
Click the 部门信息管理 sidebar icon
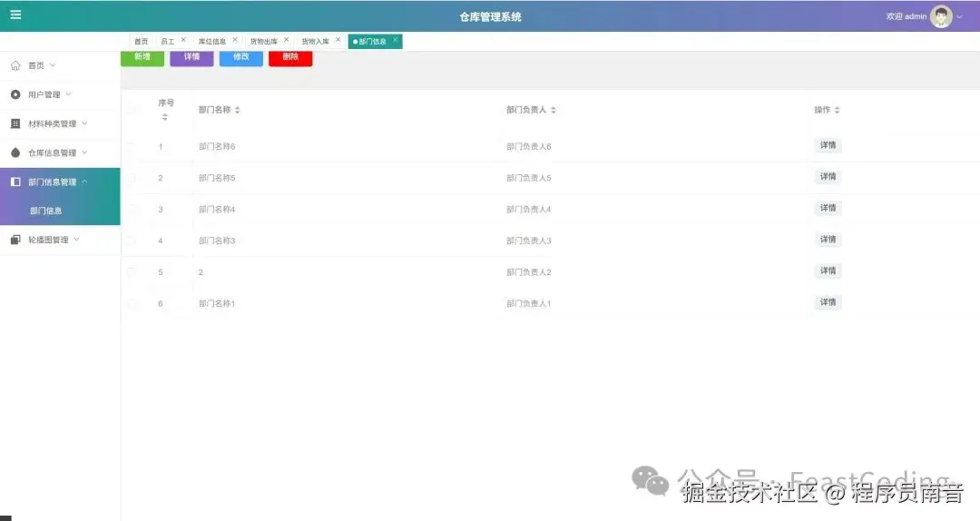(x=15, y=182)
